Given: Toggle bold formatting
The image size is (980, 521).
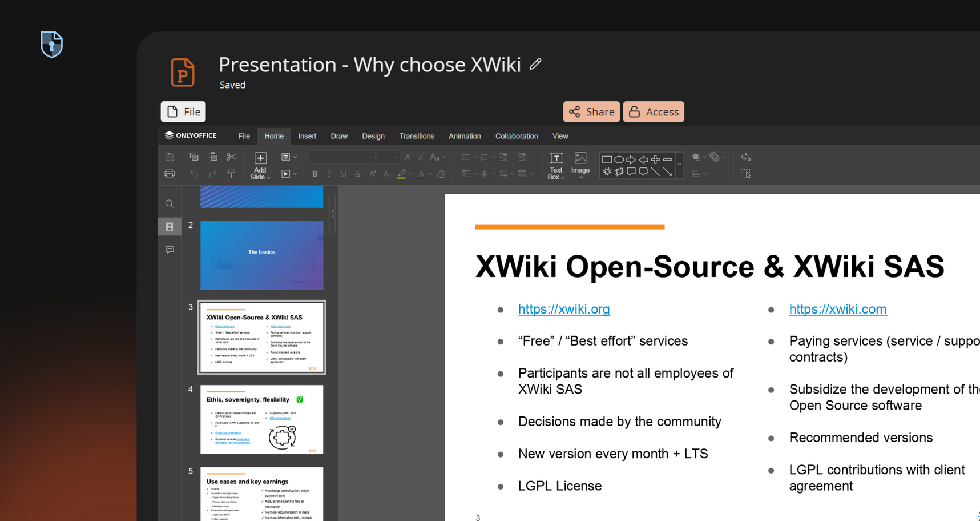Looking at the screenshot, I should pyautogui.click(x=314, y=174).
